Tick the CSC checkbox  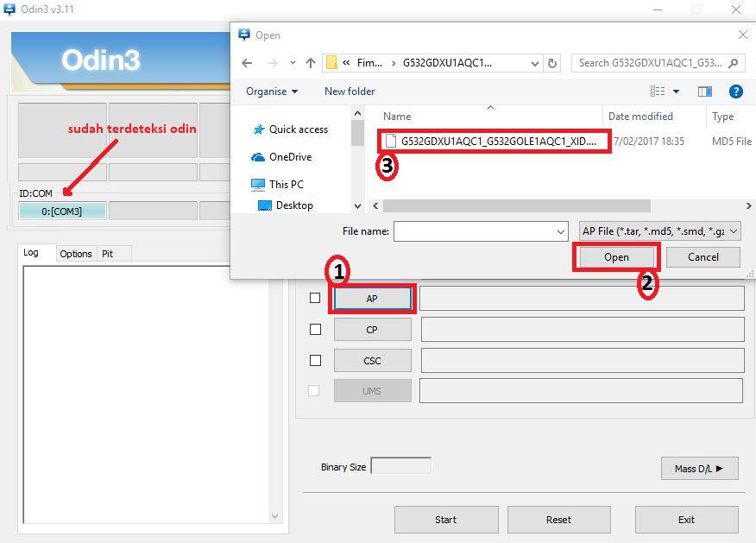click(315, 360)
